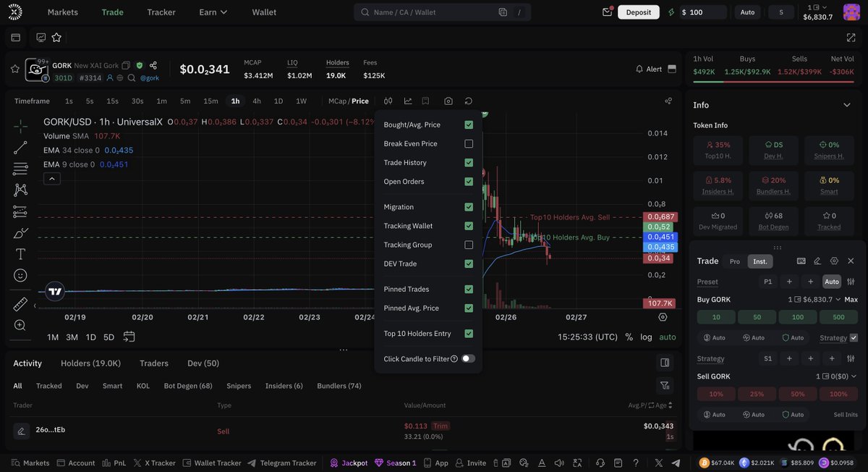The image size is (868, 472).
Task: Open the Telegram icon in footer
Action: pos(676,463)
